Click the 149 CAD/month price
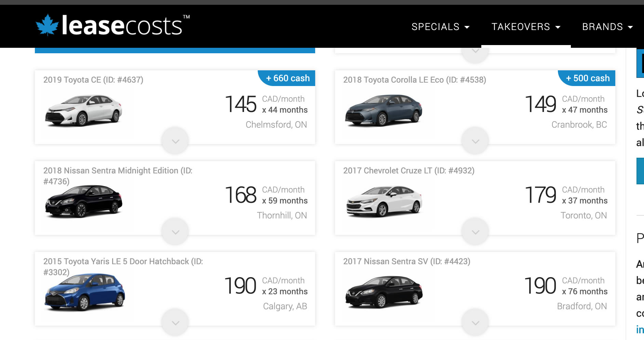This screenshot has height=340, width=644. [x=541, y=104]
